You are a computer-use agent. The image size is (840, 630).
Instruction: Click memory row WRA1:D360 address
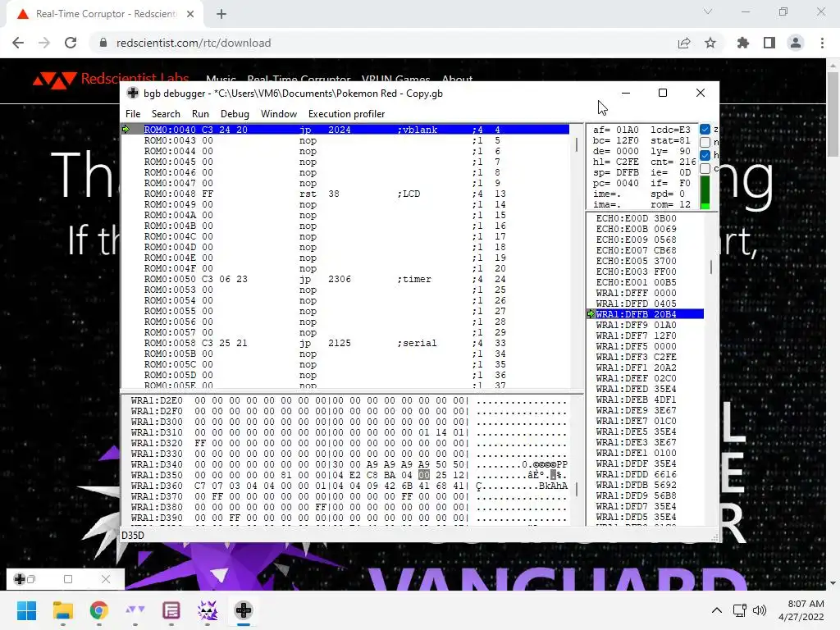(157, 486)
